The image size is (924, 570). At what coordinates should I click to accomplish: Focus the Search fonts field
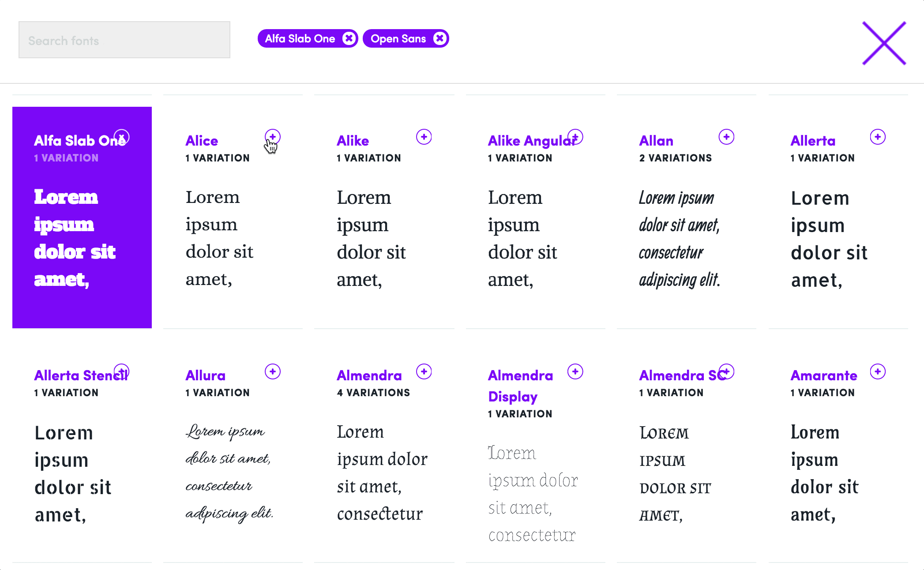tap(124, 40)
